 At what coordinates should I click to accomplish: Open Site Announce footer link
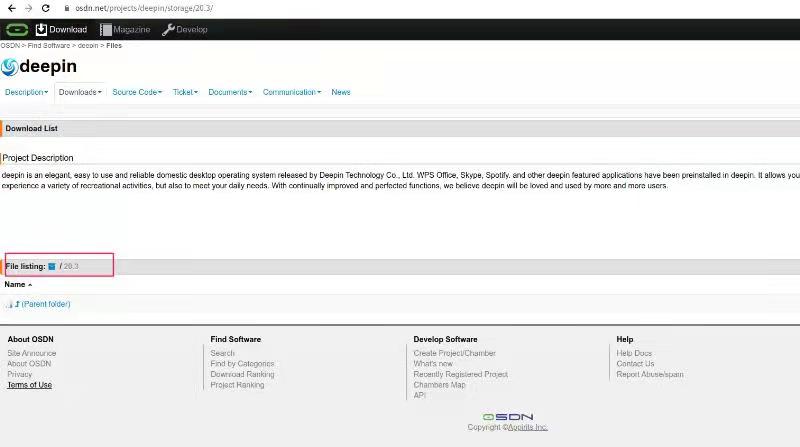tap(32, 353)
